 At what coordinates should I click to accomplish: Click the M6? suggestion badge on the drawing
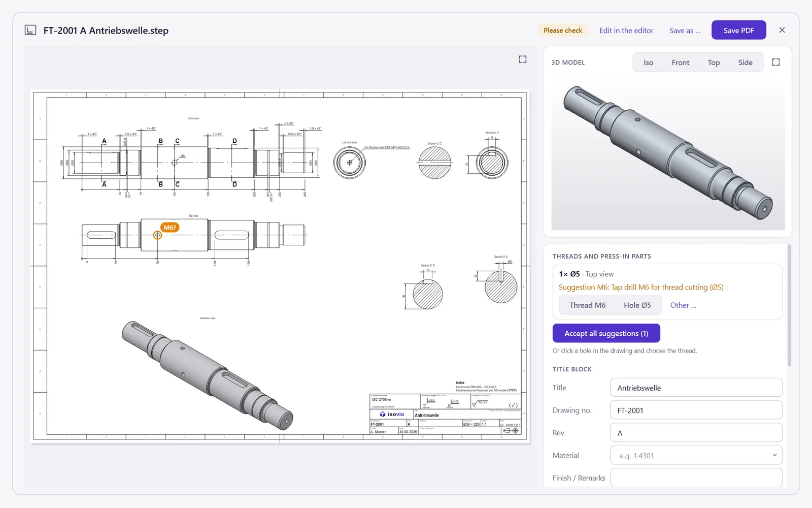click(170, 228)
